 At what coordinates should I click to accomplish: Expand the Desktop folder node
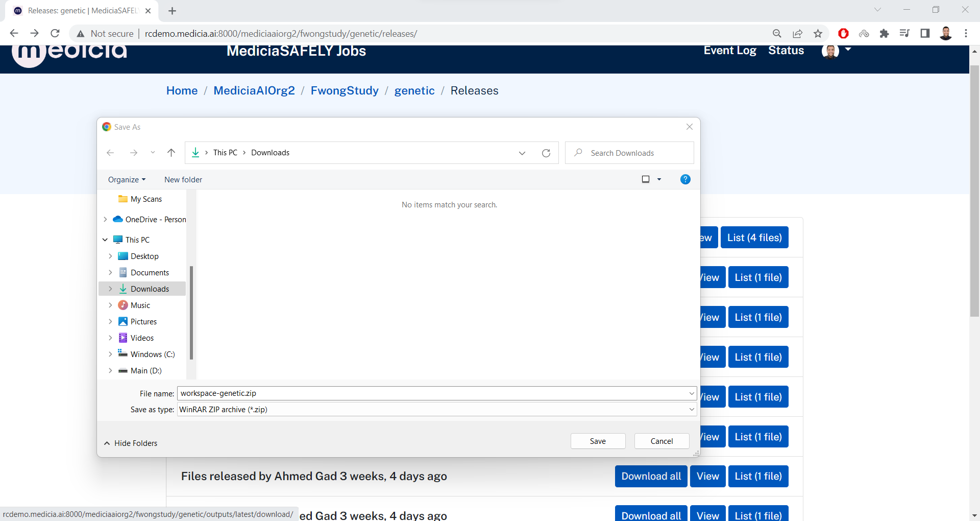(110, 256)
